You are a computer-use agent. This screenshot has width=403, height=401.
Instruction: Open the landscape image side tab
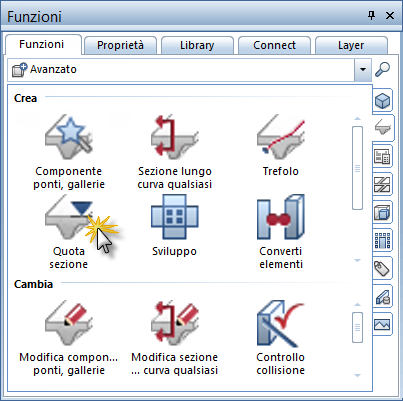click(x=382, y=324)
